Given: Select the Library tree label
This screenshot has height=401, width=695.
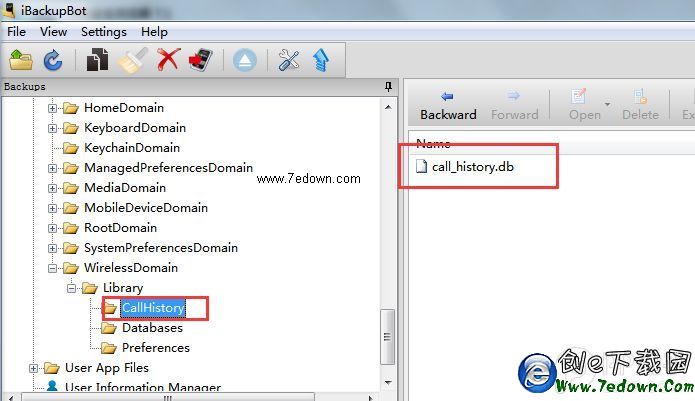Looking at the screenshot, I should (x=123, y=288).
